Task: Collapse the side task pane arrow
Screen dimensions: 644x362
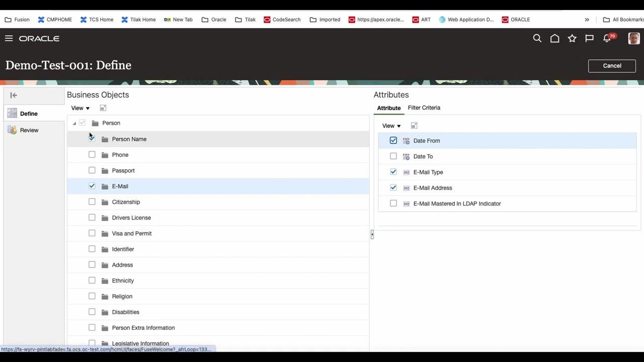Action: [14, 95]
